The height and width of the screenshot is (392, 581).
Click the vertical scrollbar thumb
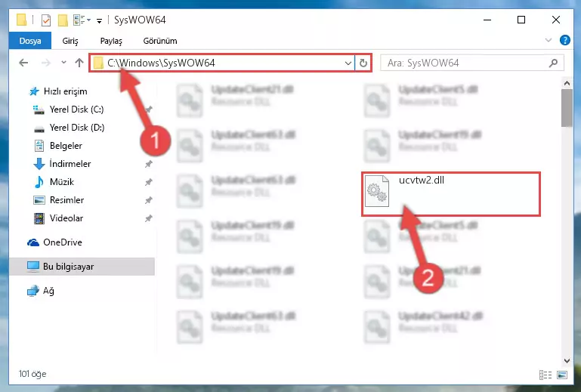coord(567,108)
